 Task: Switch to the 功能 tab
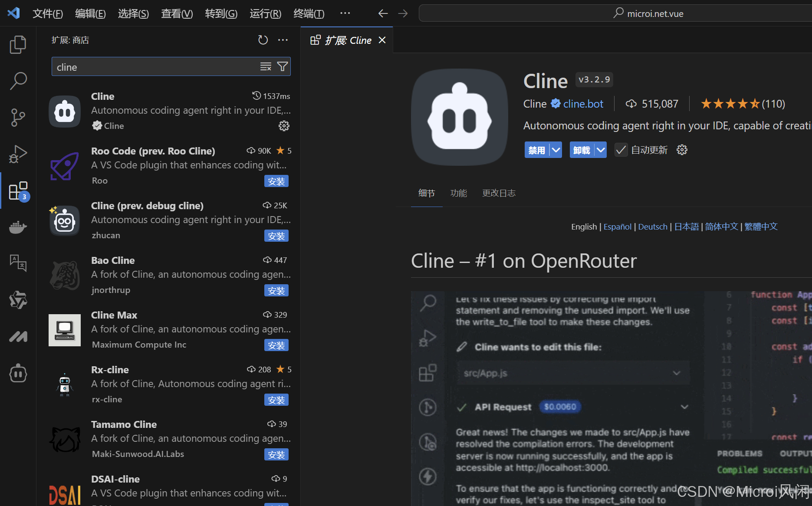point(459,193)
